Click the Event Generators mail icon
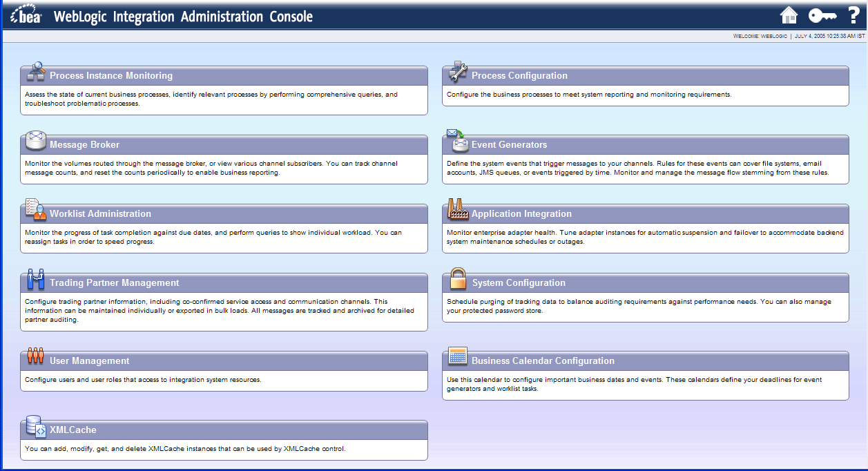Image resolution: width=868 pixels, height=471 pixels. click(458, 140)
